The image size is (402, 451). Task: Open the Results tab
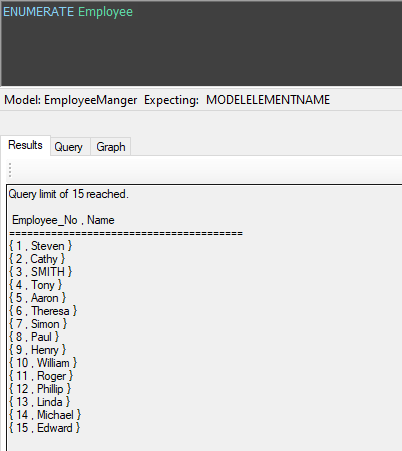coord(25,145)
